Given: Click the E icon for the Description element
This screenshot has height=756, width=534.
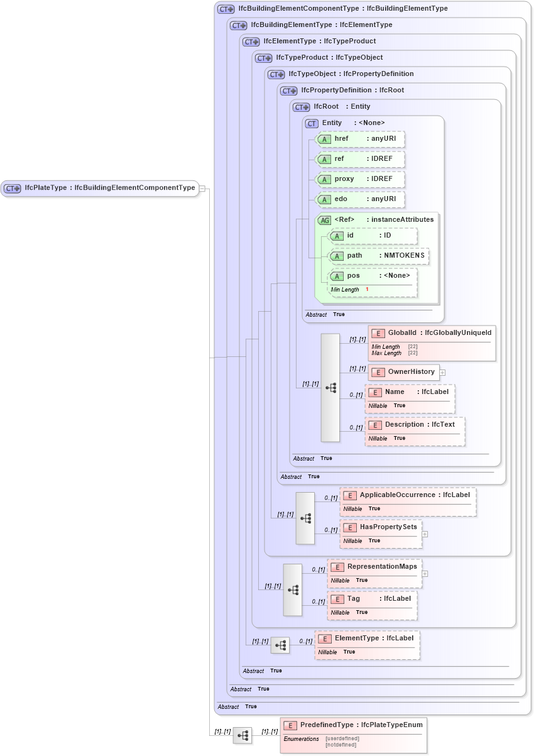Looking at the screenshot, I should click(375, 425).
